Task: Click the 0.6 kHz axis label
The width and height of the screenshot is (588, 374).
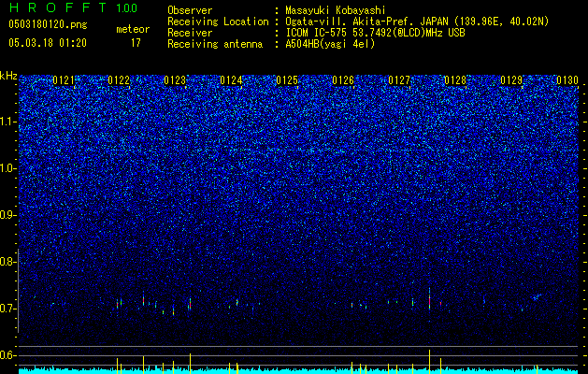Action: [x=8, y=355]
